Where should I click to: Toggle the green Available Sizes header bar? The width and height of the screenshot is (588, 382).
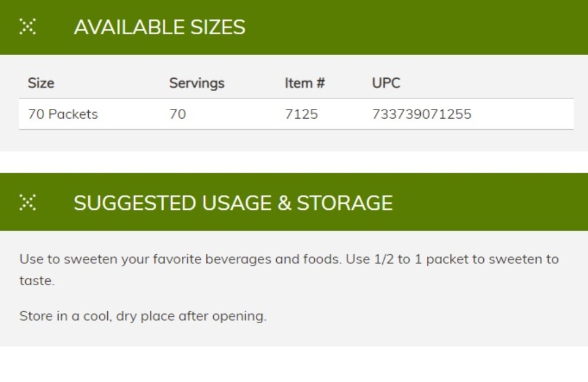click(x=294, y=27)
